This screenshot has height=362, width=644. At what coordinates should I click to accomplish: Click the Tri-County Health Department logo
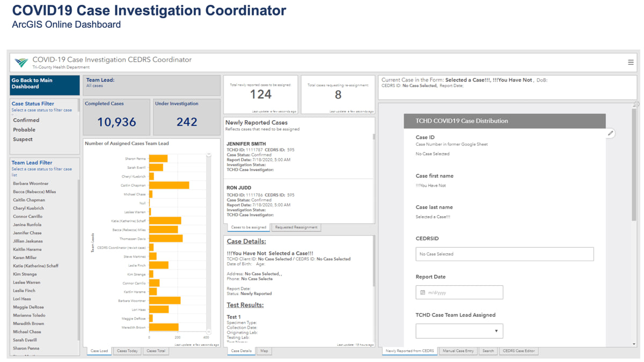pyautogui.click(x=21, y=62)
